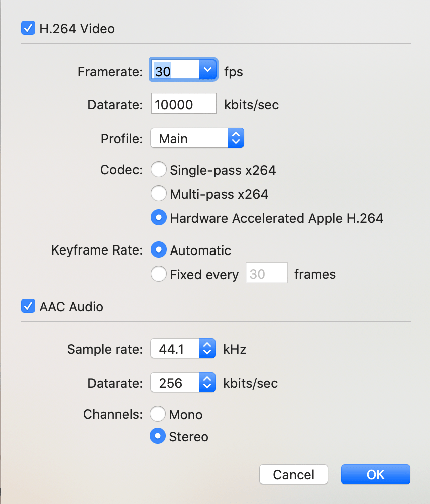Select Multi-pass x264 codec

[x=159, y=193]
